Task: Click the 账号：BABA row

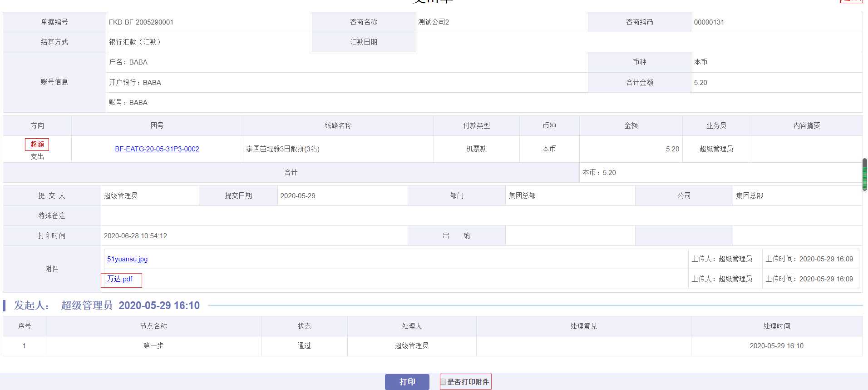Action: (x=484, y=103)
